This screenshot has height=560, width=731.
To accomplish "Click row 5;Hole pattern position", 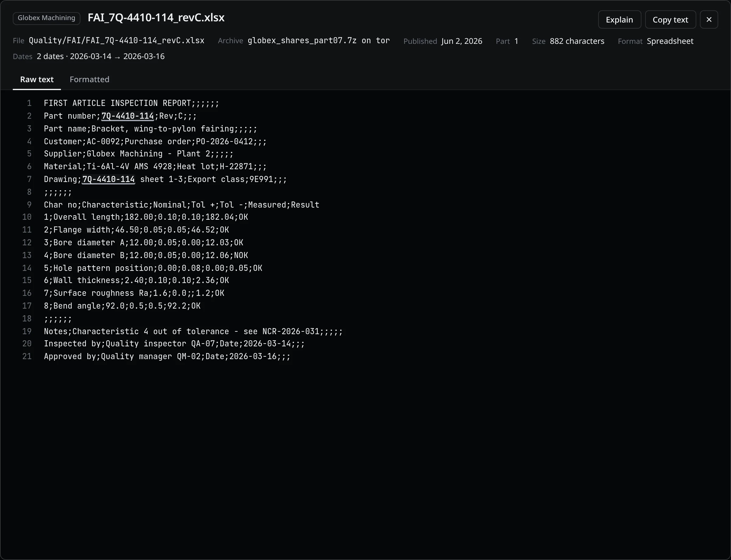I will [153, 268].
